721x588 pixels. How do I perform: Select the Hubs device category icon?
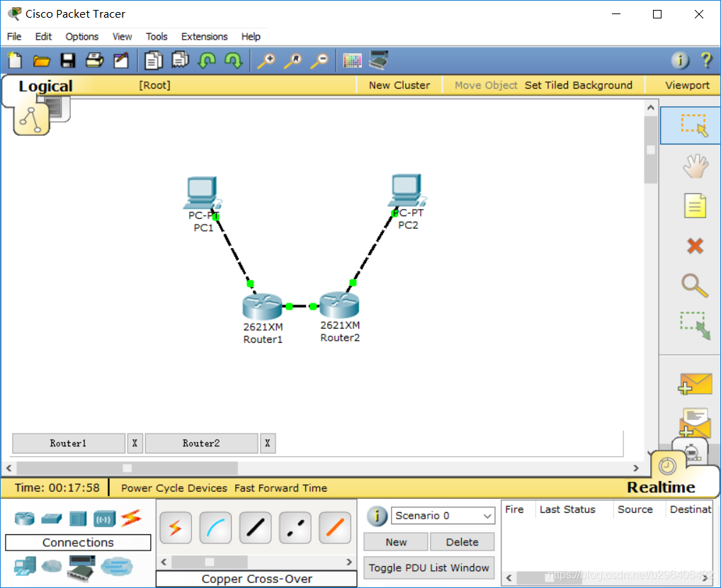pyautogui.click(x=78, y=519)
